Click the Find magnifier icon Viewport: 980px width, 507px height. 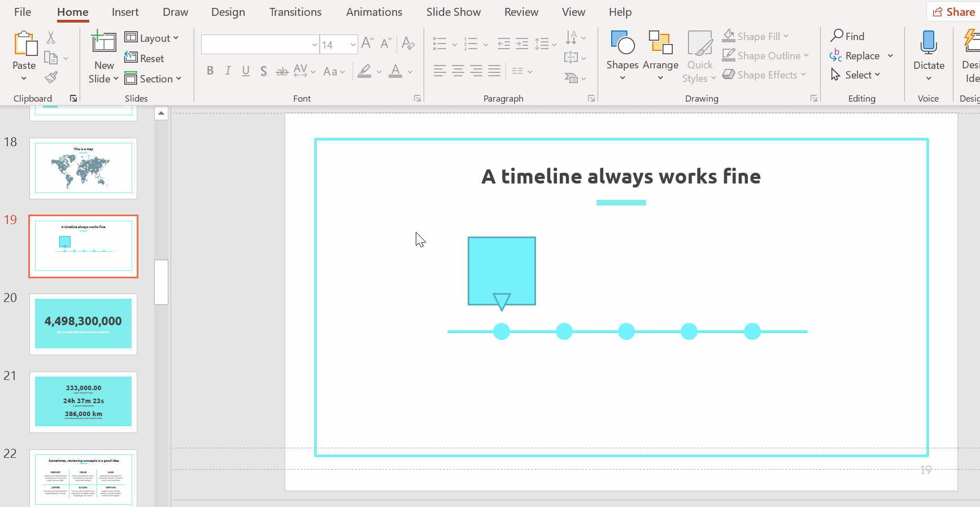[837, 36]
